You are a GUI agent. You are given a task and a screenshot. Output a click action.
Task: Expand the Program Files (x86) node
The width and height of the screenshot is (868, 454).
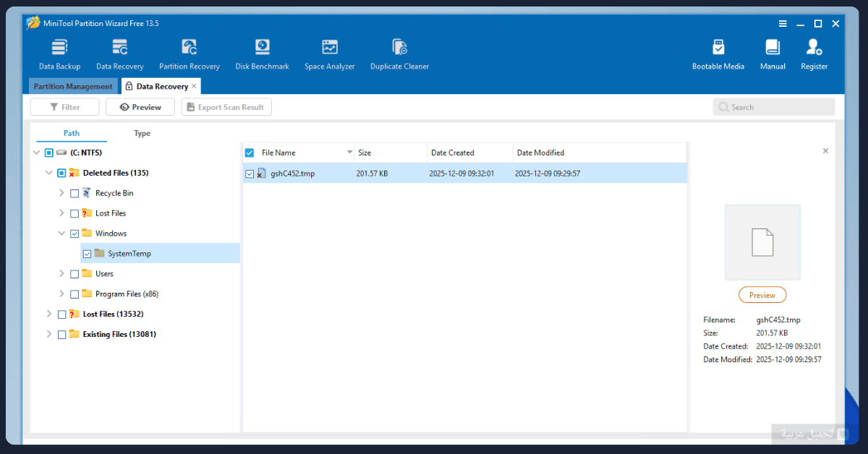point(61,294)
